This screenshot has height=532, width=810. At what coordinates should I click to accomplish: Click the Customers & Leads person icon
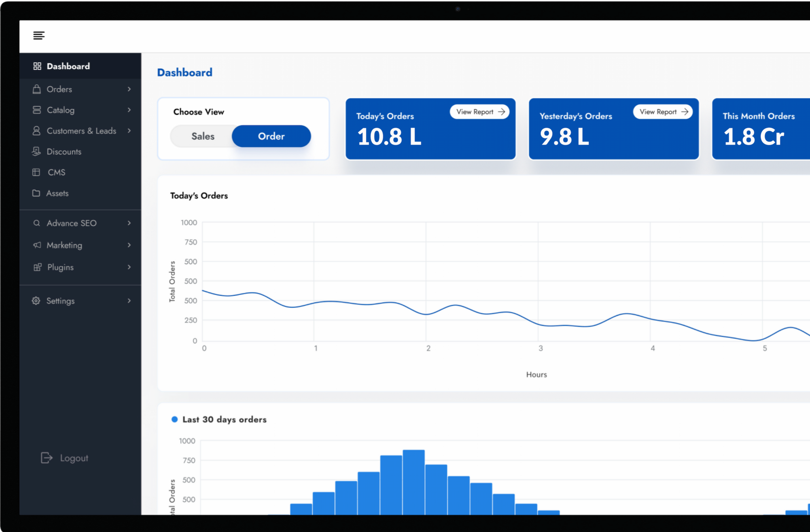click(x=36, y=131)
